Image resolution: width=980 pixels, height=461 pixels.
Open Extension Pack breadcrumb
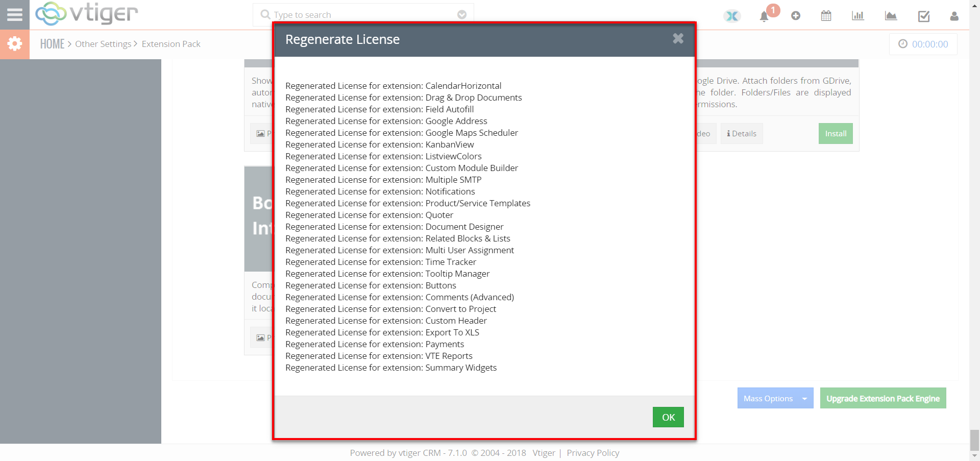click(171, 44)
